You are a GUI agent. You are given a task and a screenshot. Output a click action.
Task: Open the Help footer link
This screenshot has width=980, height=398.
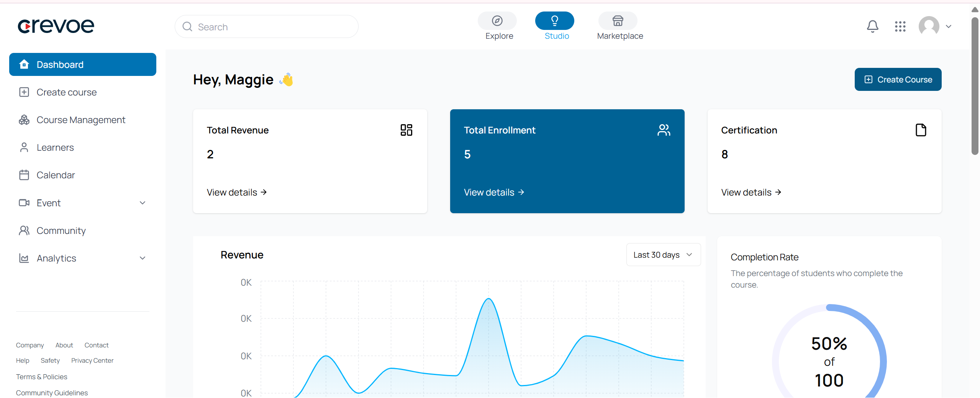23,360
